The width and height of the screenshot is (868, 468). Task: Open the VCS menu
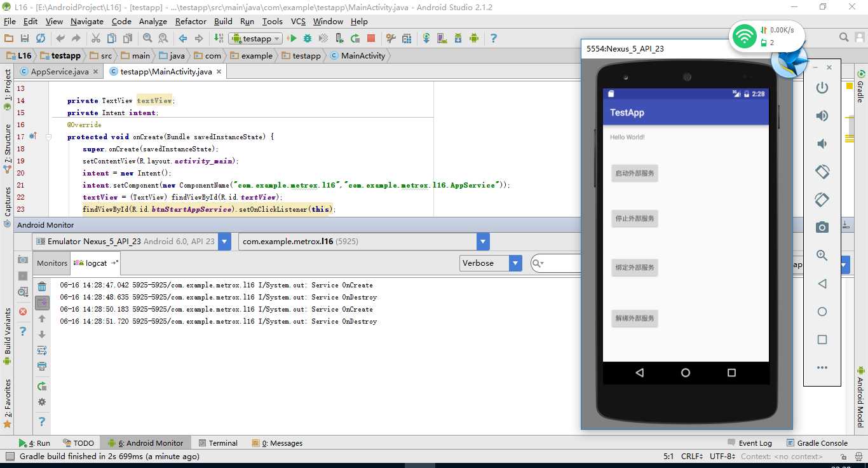[x=298, y=21]
